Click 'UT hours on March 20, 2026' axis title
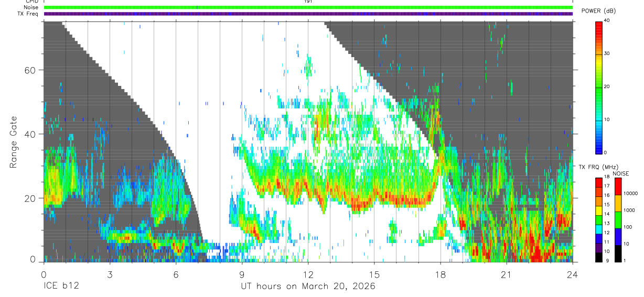644x297 pixels. [308, 286]
